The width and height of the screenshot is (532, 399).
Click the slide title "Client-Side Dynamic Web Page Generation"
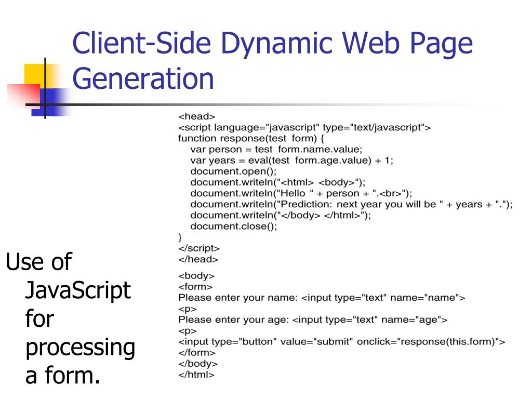272,60
